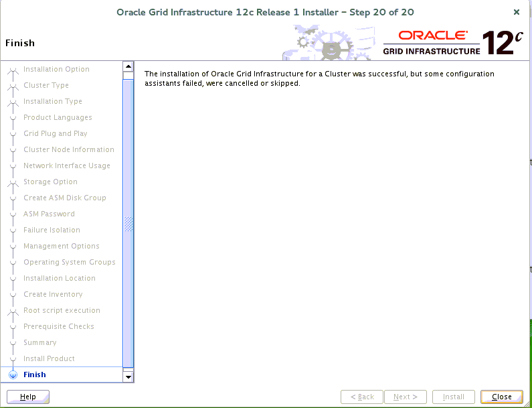
Task: Select the Installation Option step
Action: [x=56, y=69]
